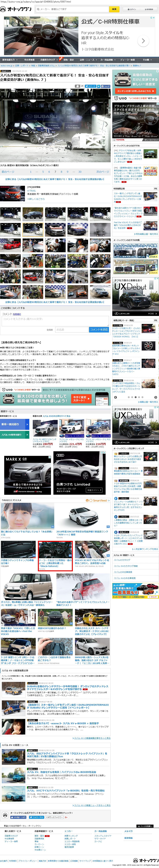This screenshot has width=159, height=868.
Task: Click the last carousel dot under 編集企画
Action: (142, 397)
